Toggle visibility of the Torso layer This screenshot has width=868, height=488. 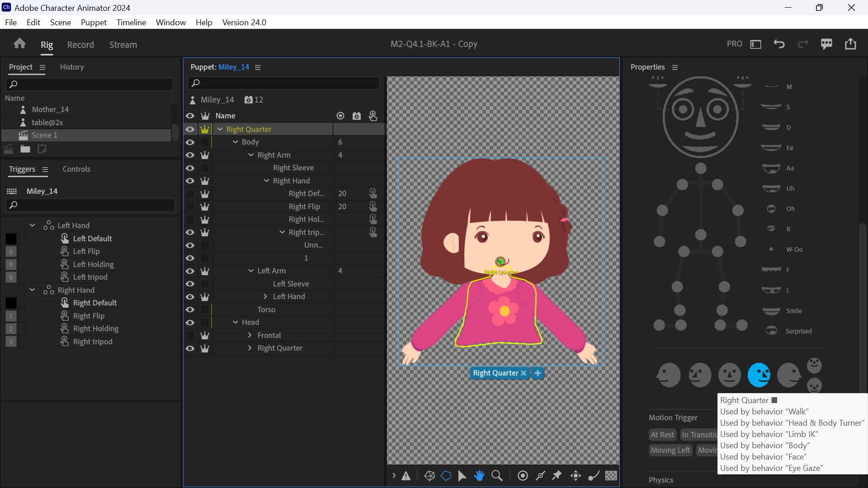[190, 310]
